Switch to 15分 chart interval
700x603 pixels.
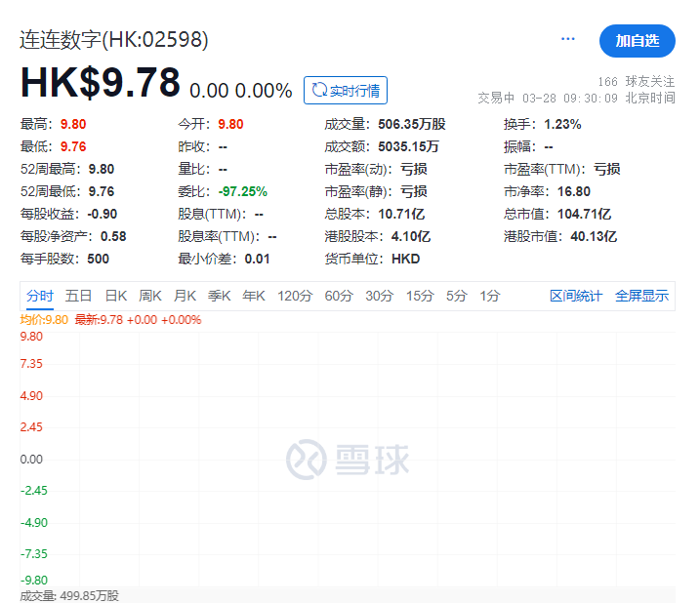(420, 296)
